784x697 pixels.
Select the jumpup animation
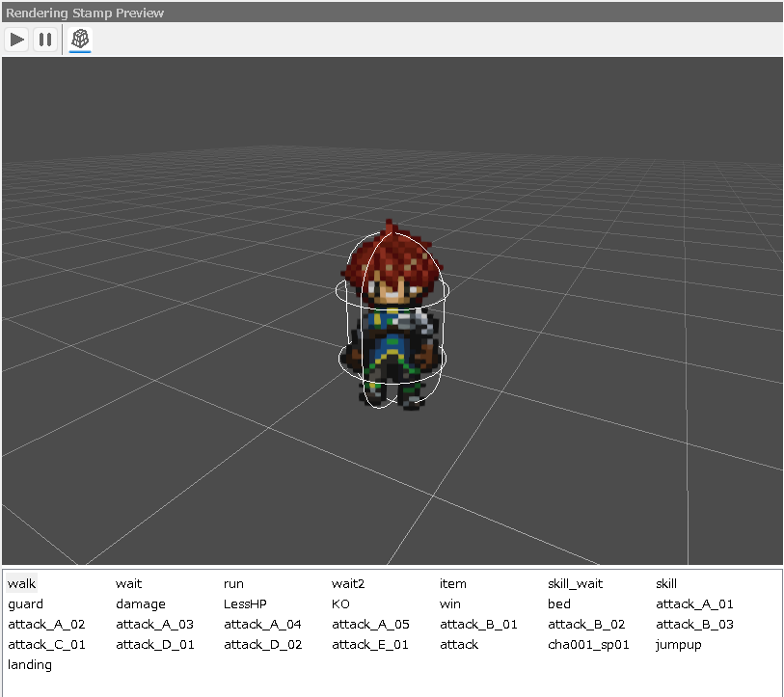point(679,644)
